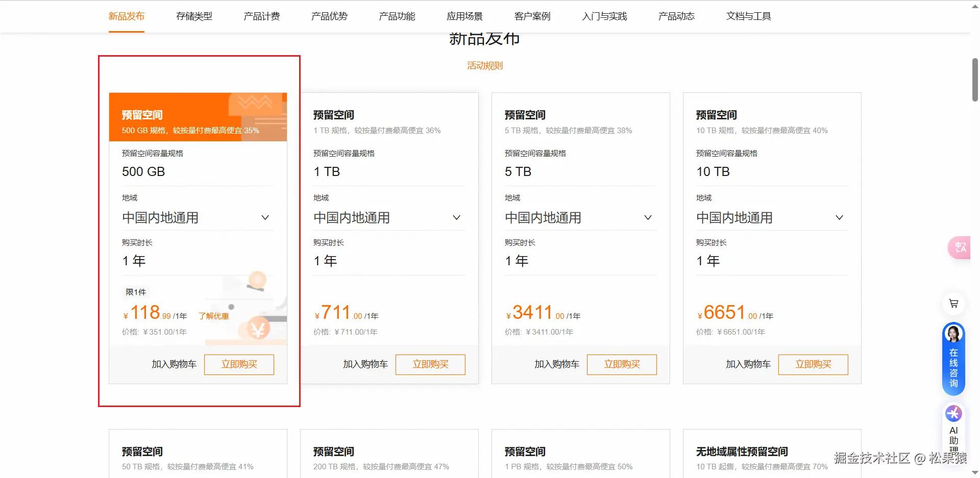
Task: Select the 产品功能 tab
Action: tap(397, 16)
